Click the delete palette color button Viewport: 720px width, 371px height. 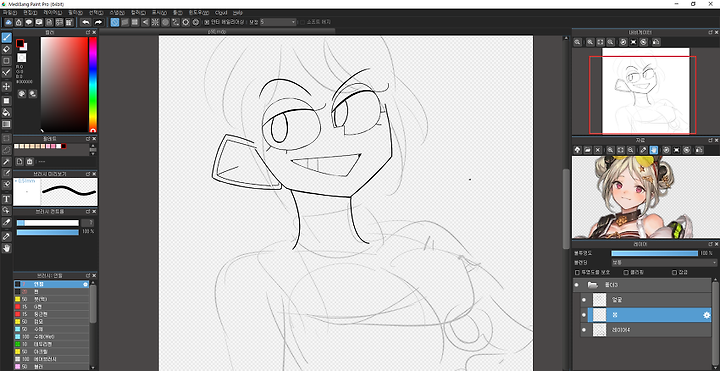click(x=30, y=162)
